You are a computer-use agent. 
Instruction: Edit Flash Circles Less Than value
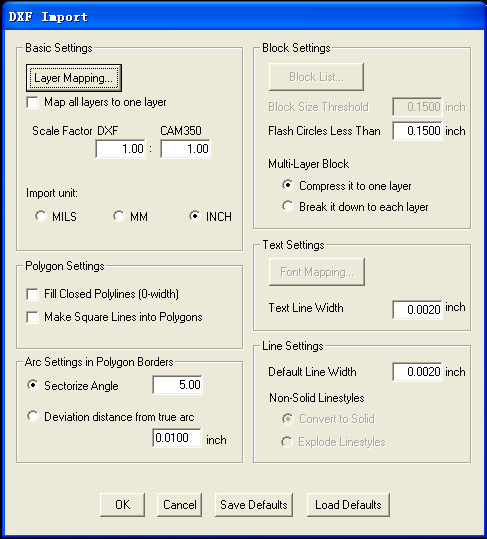417,131
